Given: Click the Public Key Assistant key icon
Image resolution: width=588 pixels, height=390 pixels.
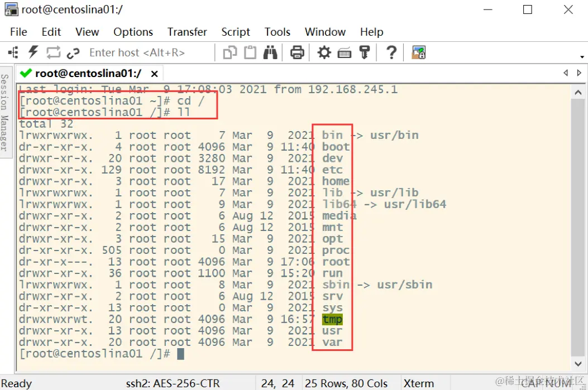Looking at the screenshot, I should pos(365,52).
